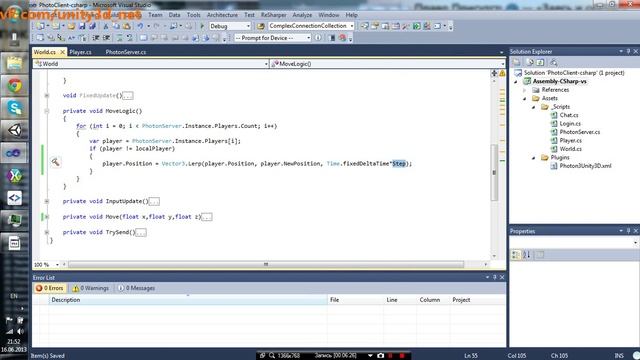Sort Error List by Description column
640x360 pixels.
(188, 300)
